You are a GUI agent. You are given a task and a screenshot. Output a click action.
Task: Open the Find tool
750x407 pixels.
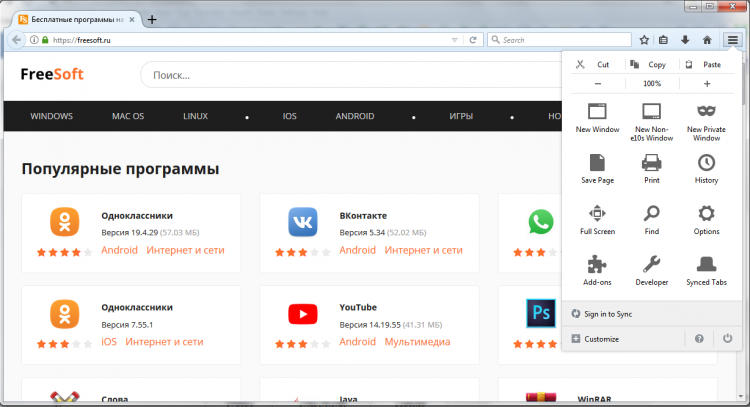[x=651, y=213]
